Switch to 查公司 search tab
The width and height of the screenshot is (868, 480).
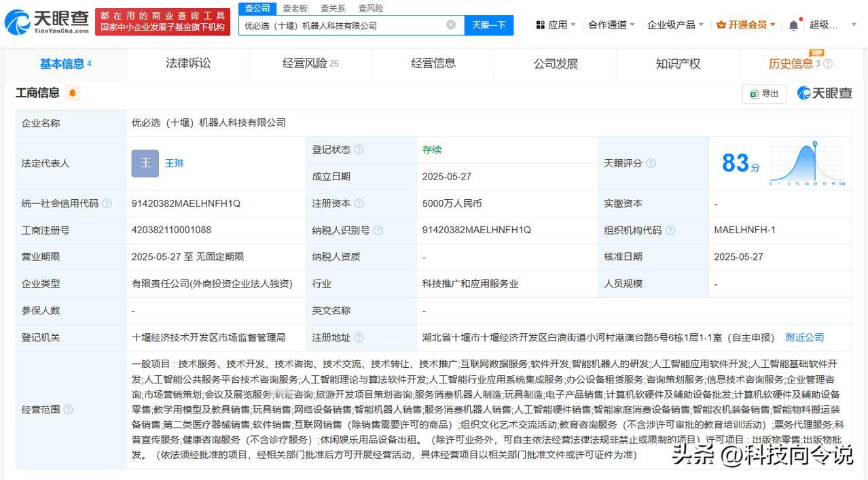coord(257,8)
